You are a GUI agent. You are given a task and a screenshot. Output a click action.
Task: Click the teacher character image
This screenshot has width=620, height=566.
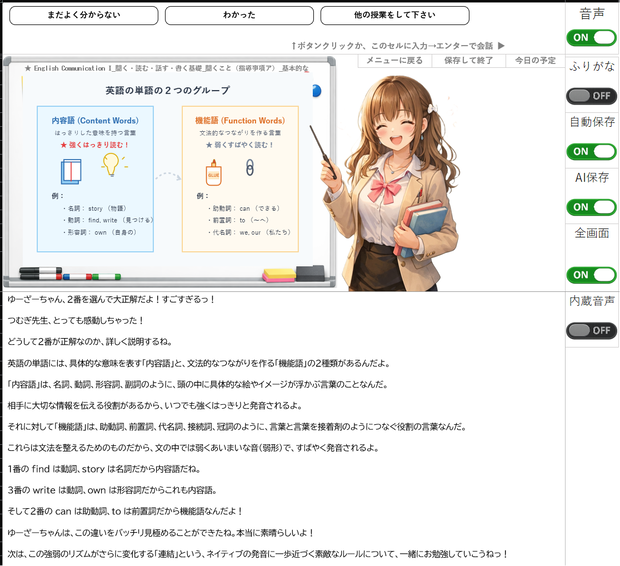tap(391, 184)
